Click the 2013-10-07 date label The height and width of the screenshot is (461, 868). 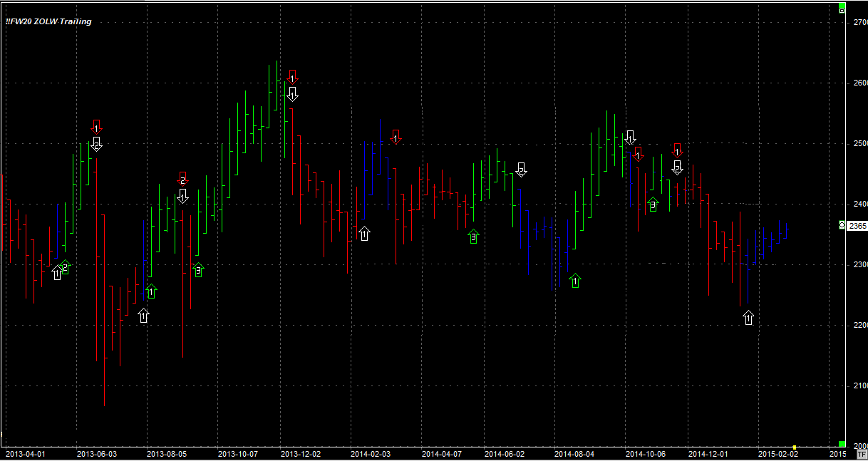coord(237,453)
